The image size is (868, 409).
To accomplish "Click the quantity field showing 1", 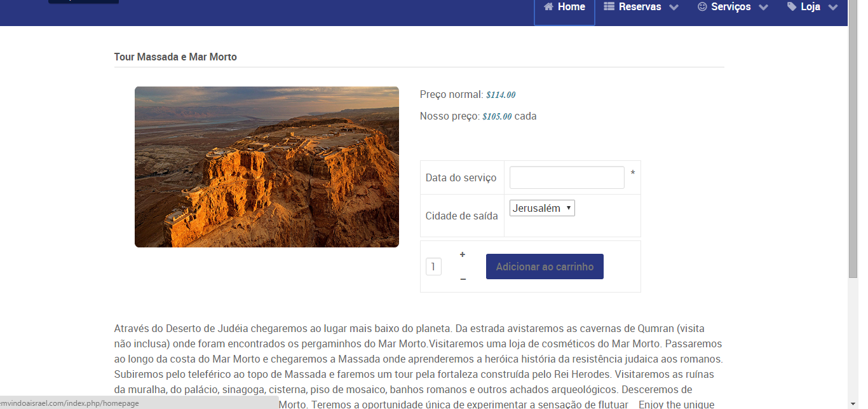I will click(x=433, y=267).
